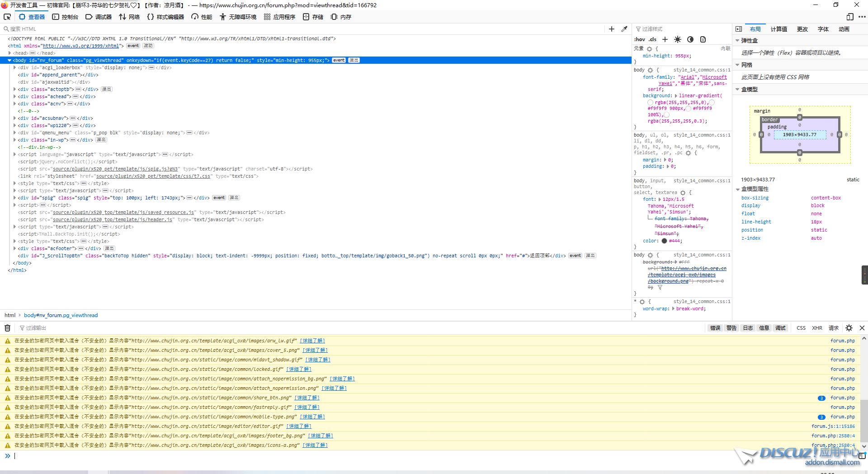Open the 字体 fonts tab

tap(823, 29)
